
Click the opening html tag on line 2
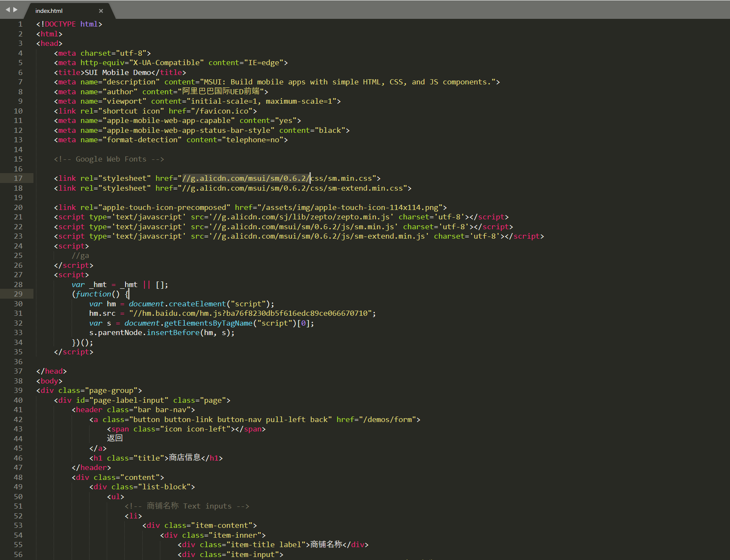(49, 34)
